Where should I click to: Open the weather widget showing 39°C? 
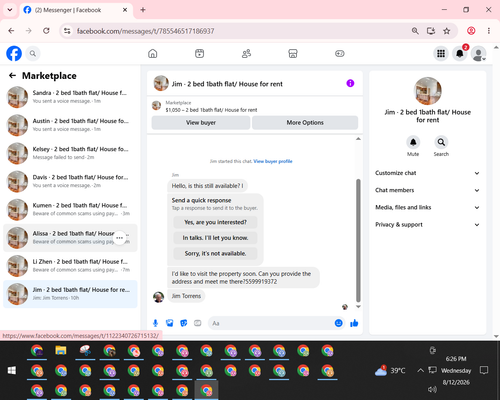pyautogui.click(x=390, y=370)
